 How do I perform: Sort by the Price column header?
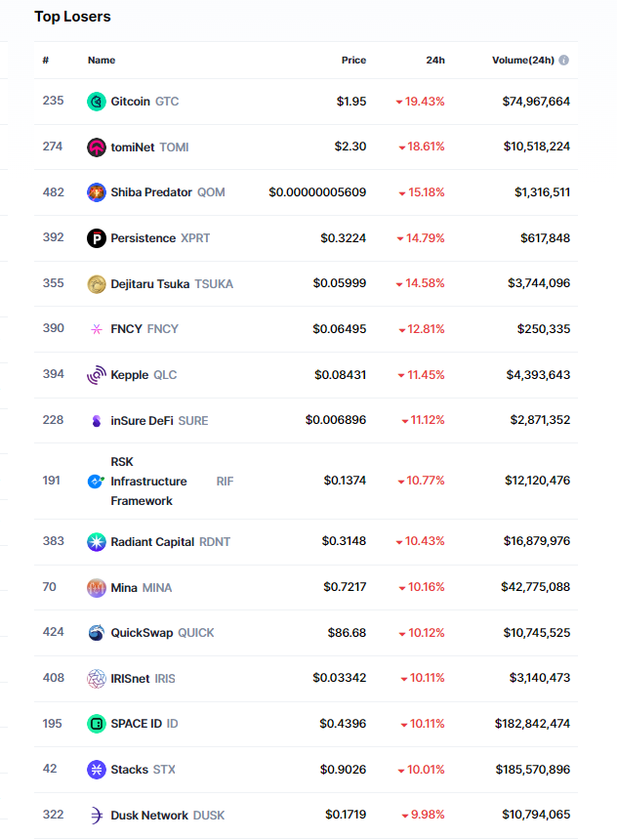pos(353,61)
